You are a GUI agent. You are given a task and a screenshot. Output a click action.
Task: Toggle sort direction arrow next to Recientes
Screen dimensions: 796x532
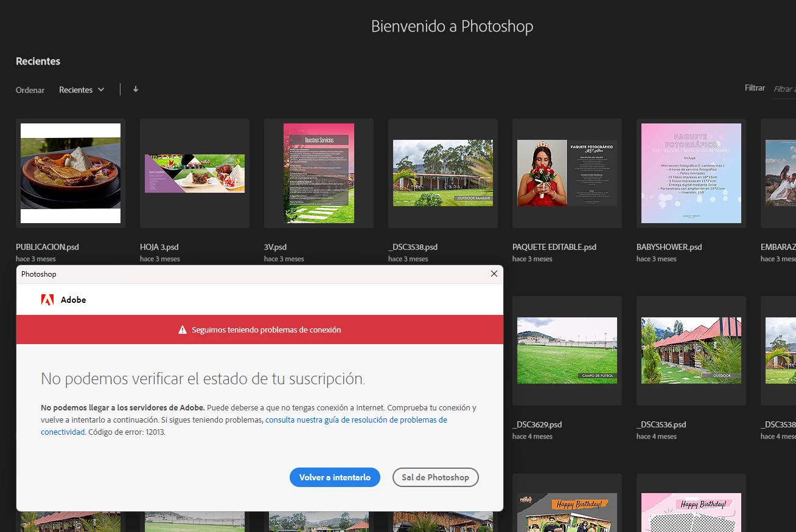pyautogui.click(x=136, y=89)
